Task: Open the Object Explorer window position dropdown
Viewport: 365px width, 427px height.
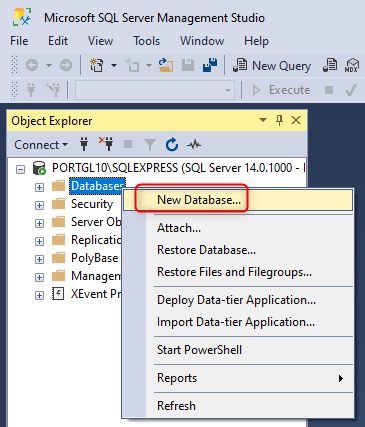Action: click(263, 120)
